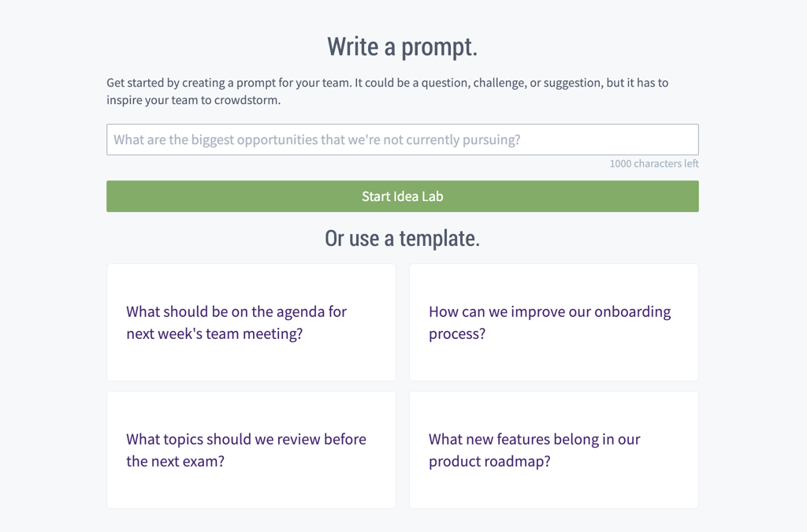
Task: Focus the prompt text input field
Action: click(x=403, y=140)
